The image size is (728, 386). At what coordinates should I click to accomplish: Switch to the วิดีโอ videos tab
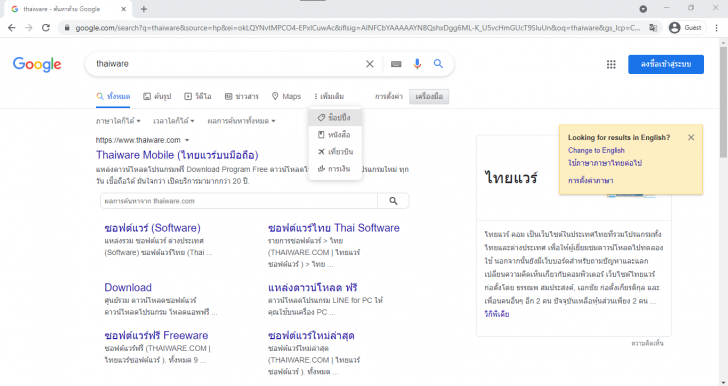[x=198, y=97]
